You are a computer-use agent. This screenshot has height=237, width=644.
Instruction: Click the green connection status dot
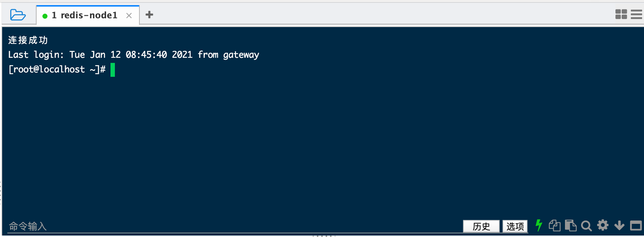tap(45, 16)
